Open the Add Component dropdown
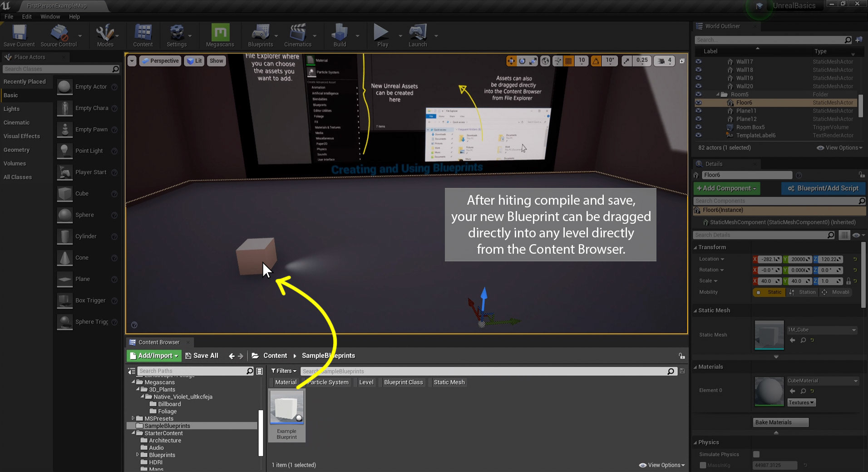Image resolution: width=868 pixels, height=472 pixels. click(726, 188)
